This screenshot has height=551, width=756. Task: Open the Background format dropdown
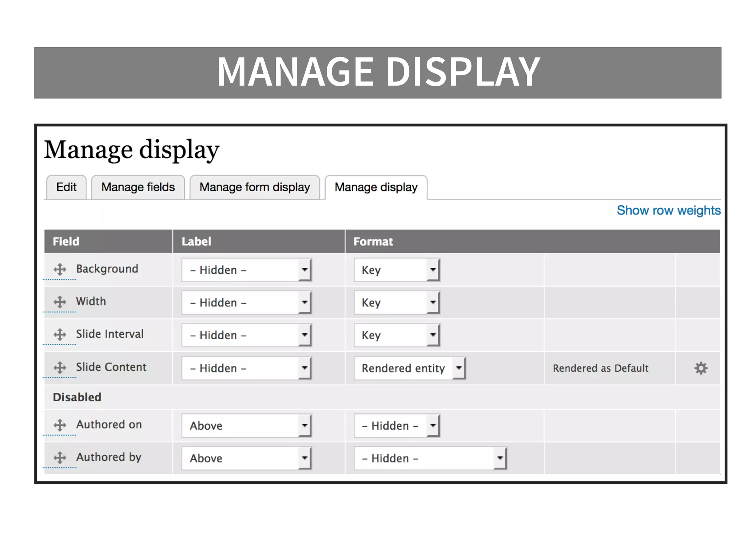pyautogui.click(x=397, y=270)
